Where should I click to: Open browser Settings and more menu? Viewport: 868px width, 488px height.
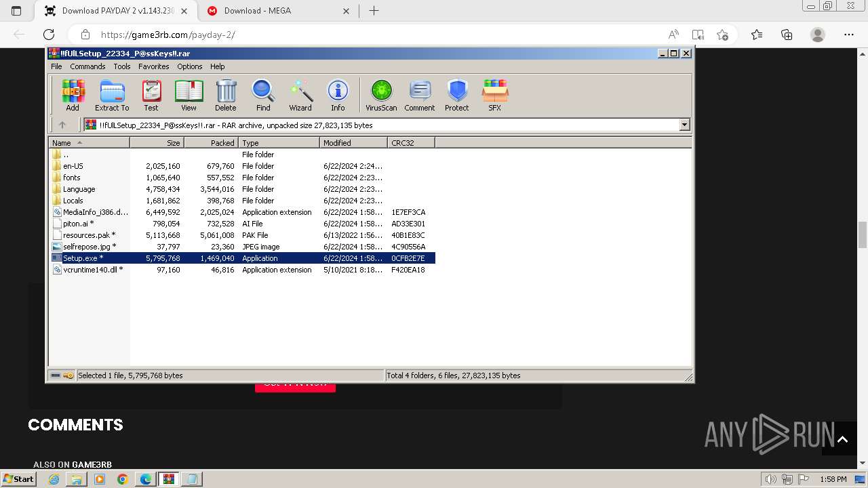(849, 35)
